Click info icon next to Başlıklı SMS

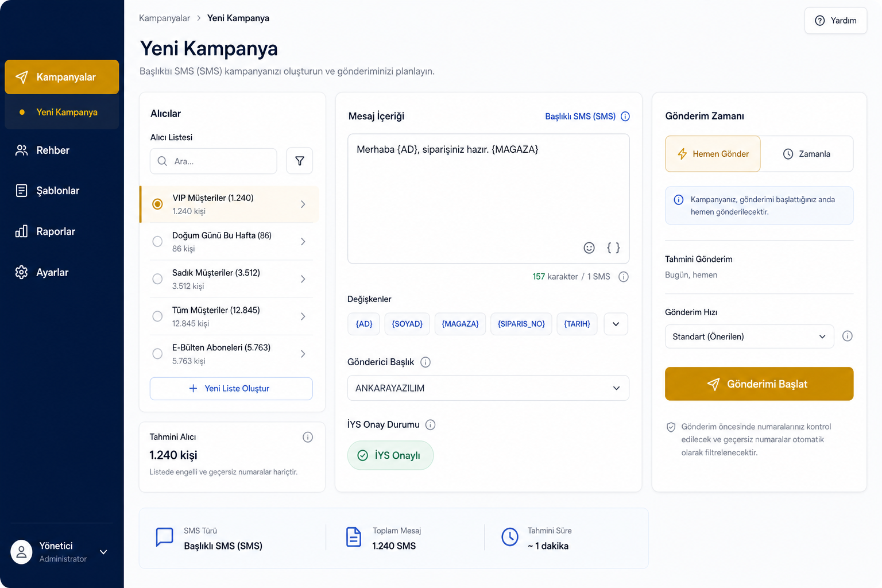pos(625,117)
